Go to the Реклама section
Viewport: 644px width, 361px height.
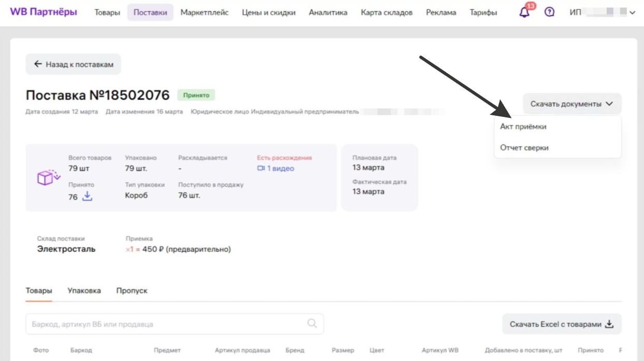click(441, 12)
